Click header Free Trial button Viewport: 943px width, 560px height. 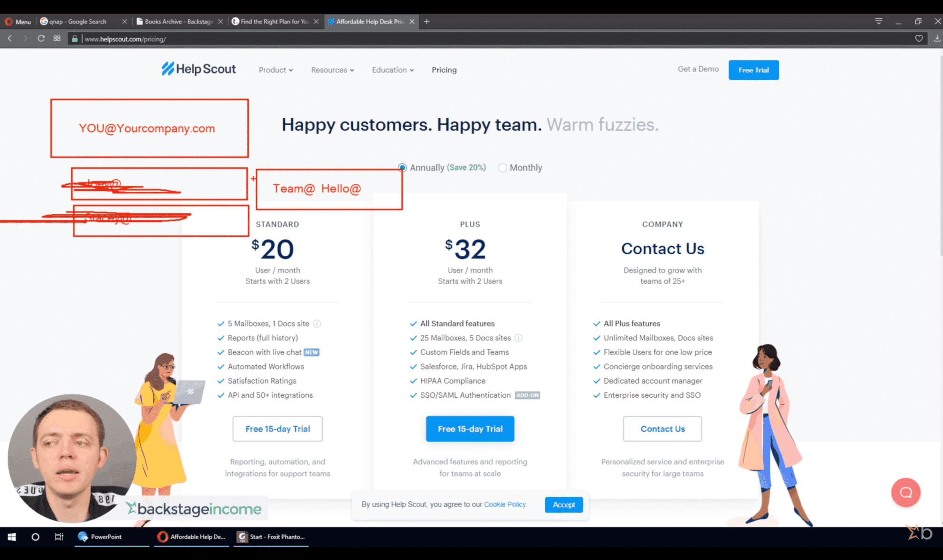tap(753, 70)
